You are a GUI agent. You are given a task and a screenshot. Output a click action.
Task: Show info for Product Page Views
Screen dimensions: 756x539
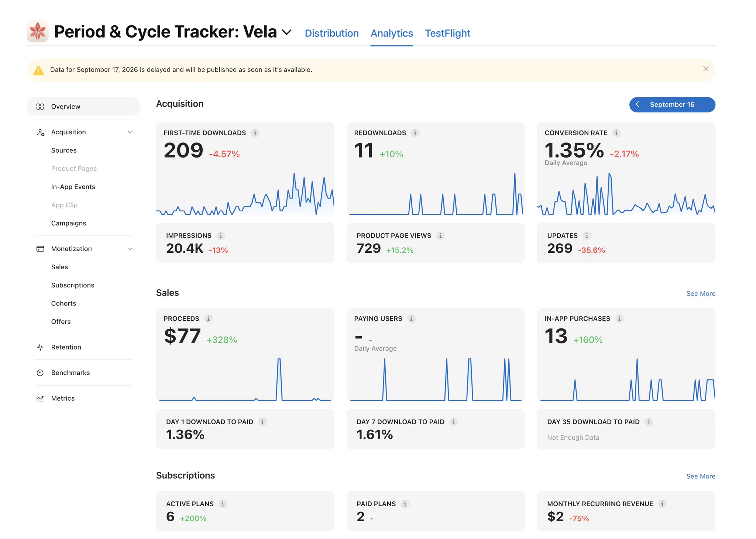[x=440, y=236]
